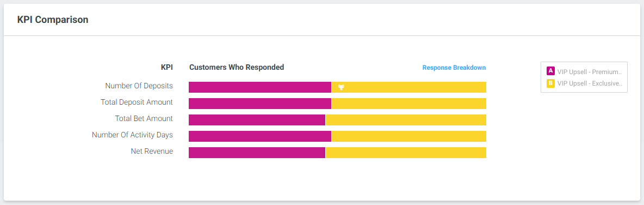644x205 pixels.
Task: Click the trophy icon on Number Of Deposits bar
Action: click(x=341, y=87)
